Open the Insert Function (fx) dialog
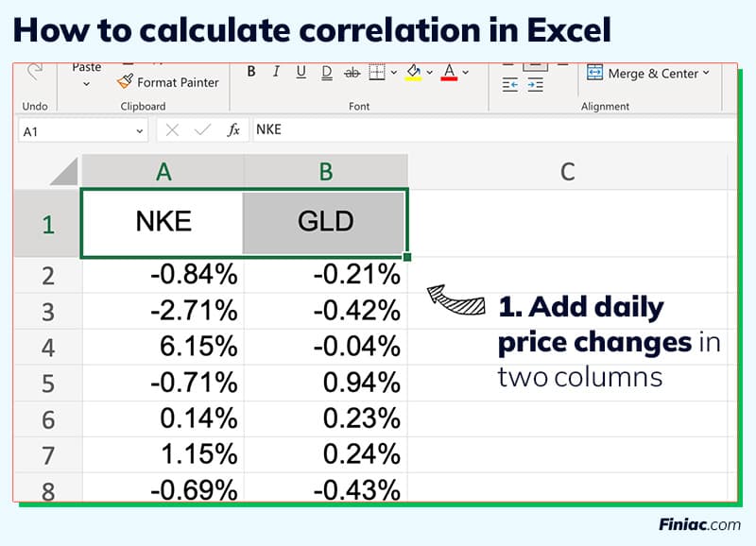 (x=232, y=129)
